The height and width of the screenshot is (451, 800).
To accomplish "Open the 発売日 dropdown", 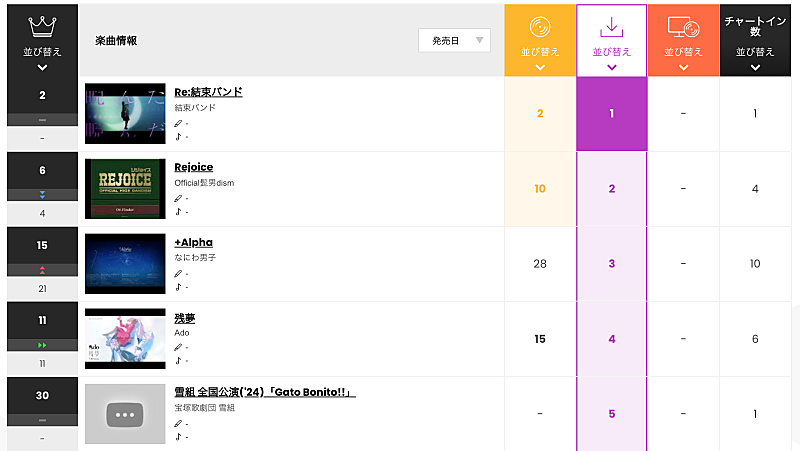I will pos(454,41).
